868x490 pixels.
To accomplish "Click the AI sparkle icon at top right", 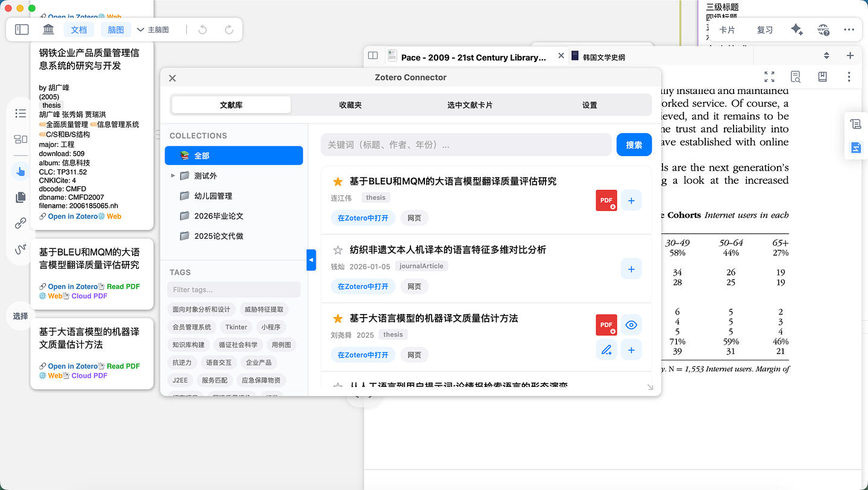I will pyautogui.click(x=796, y=30).
